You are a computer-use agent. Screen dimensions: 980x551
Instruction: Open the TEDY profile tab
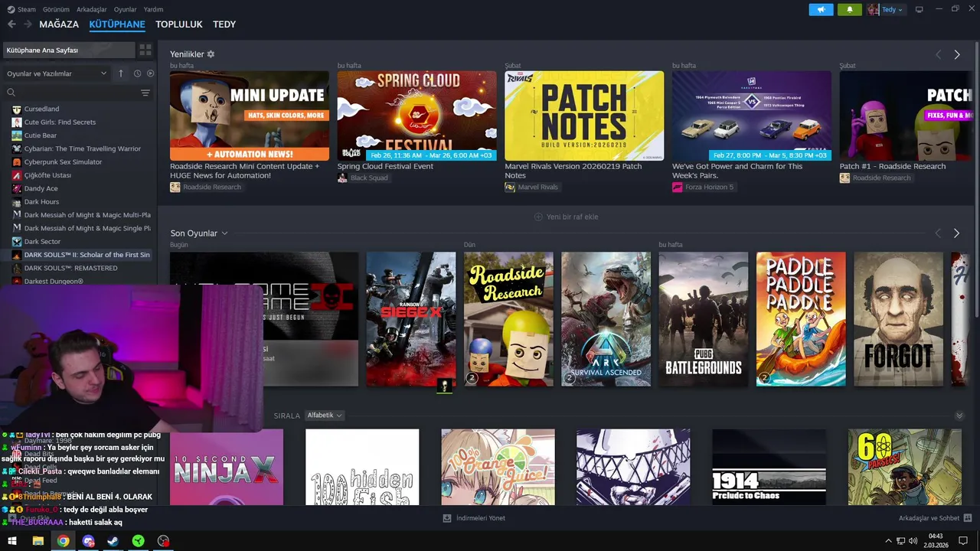pyautogui.click(x=224, y=24)
